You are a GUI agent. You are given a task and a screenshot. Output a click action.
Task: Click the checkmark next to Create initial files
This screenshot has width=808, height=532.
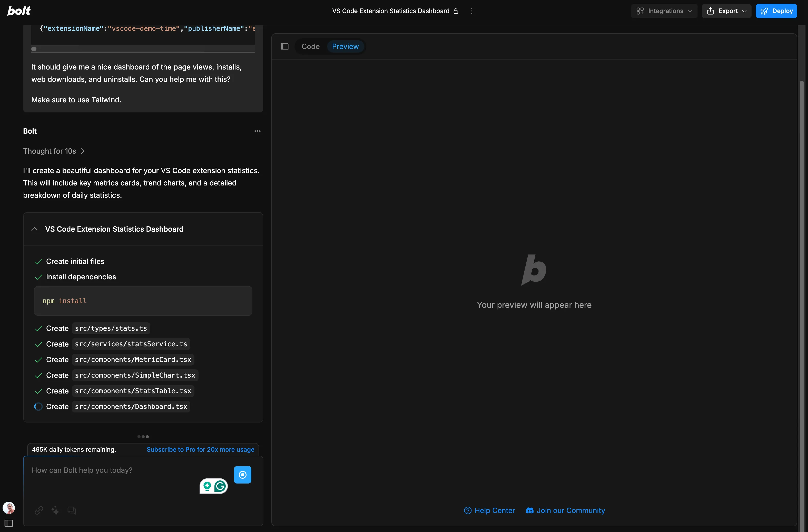[x=38, y=262]
